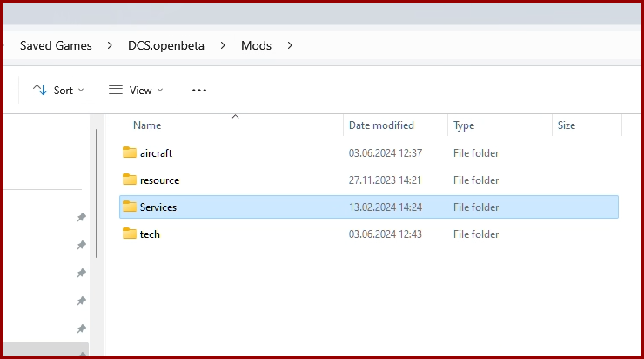
Task: Go to DCS.openbeta breadcrumb folder
Action: [166, 45]
